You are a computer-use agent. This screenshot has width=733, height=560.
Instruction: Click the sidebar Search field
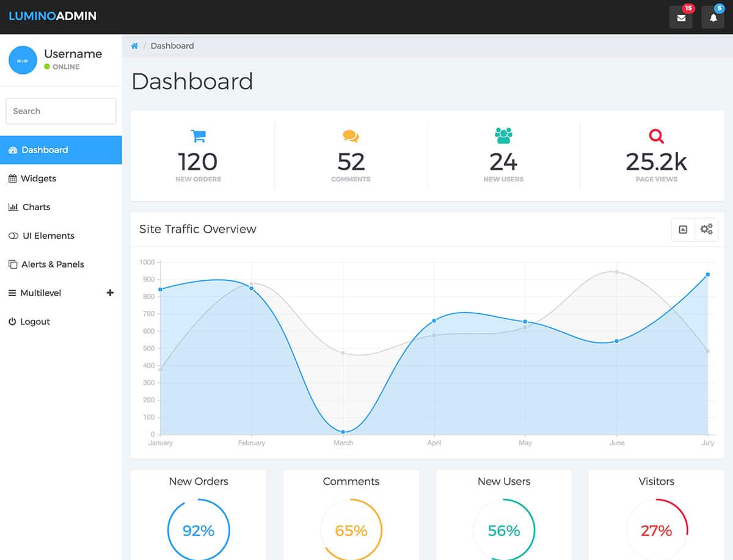tap(61, 111)
